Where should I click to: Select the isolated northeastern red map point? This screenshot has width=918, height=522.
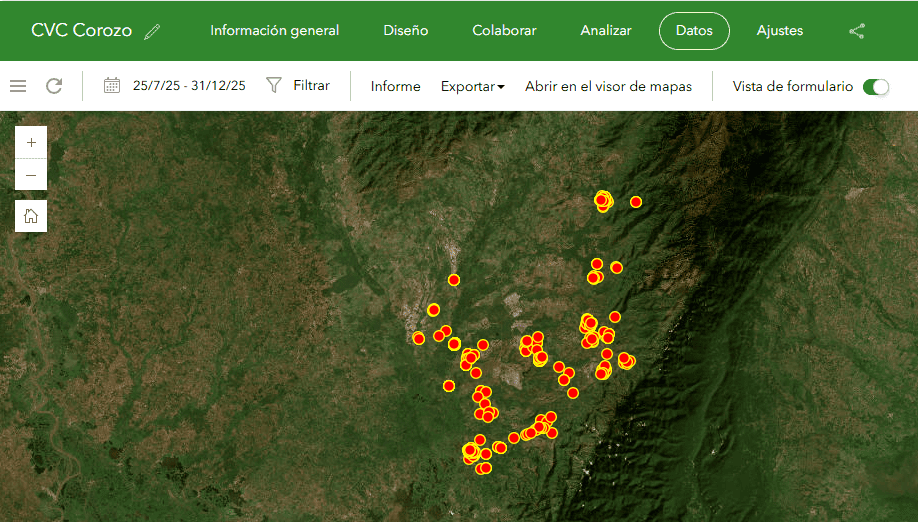click(x=636, y=202)
